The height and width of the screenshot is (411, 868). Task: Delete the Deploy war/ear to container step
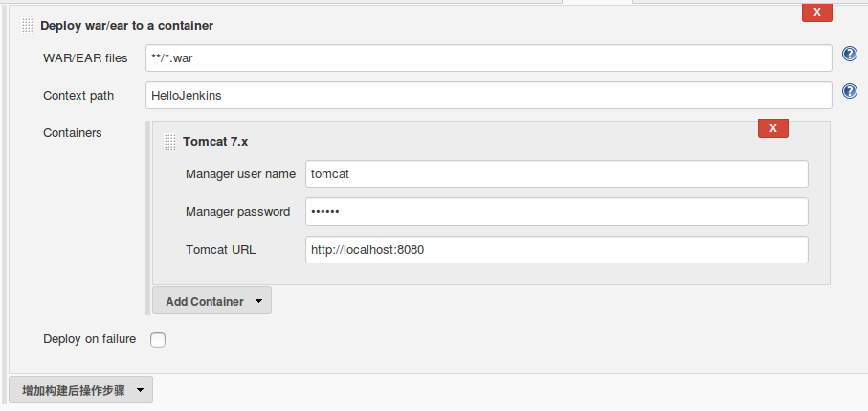(816, 12)
